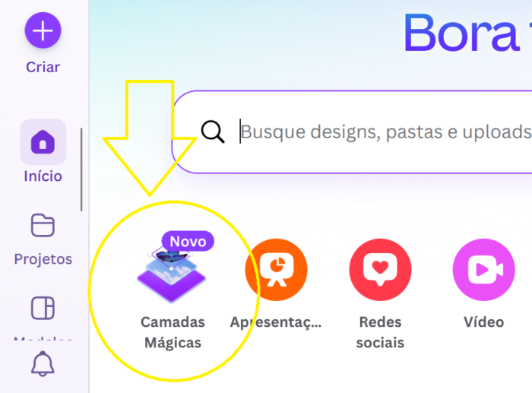The image size is (532, 393).
Task: Select the pink Vídeo icon
Action: click(x=484, y=270)
